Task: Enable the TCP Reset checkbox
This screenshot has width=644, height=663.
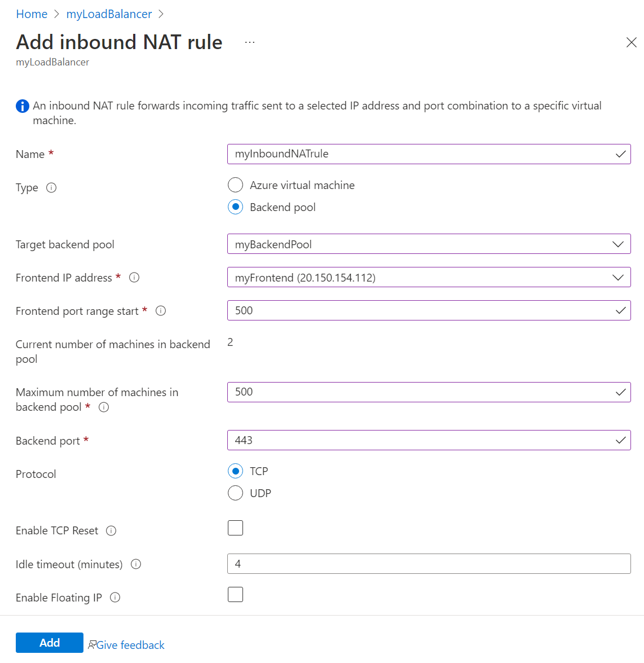Action: 235,528
